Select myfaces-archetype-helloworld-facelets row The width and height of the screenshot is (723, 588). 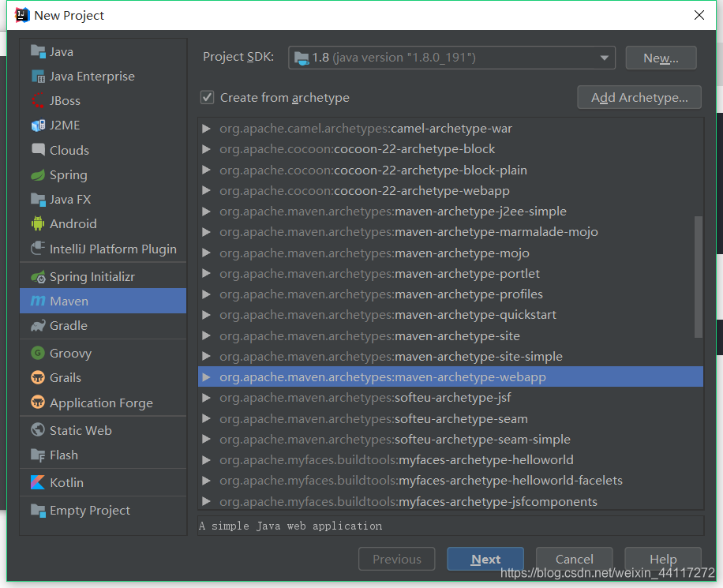click(x=451, y=481)
